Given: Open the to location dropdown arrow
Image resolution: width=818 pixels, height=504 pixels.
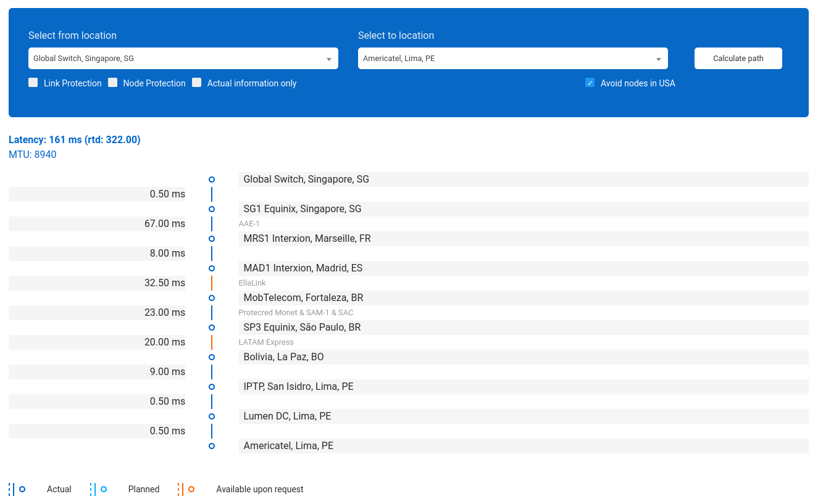Looking at the screenshot, I should pos(659,59).
